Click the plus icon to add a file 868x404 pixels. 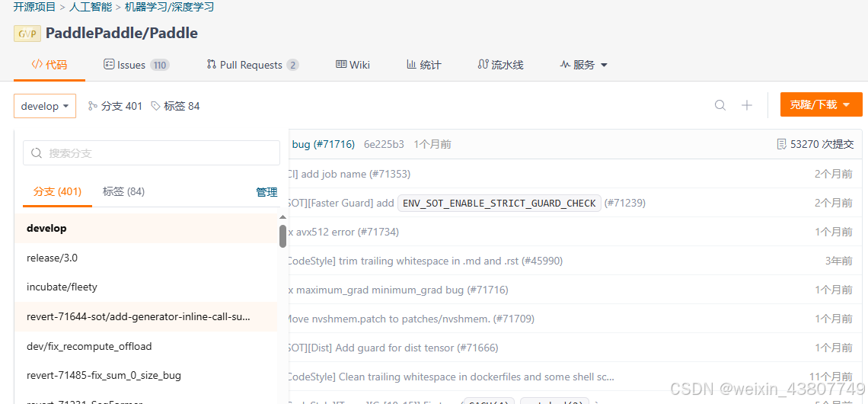747,105
